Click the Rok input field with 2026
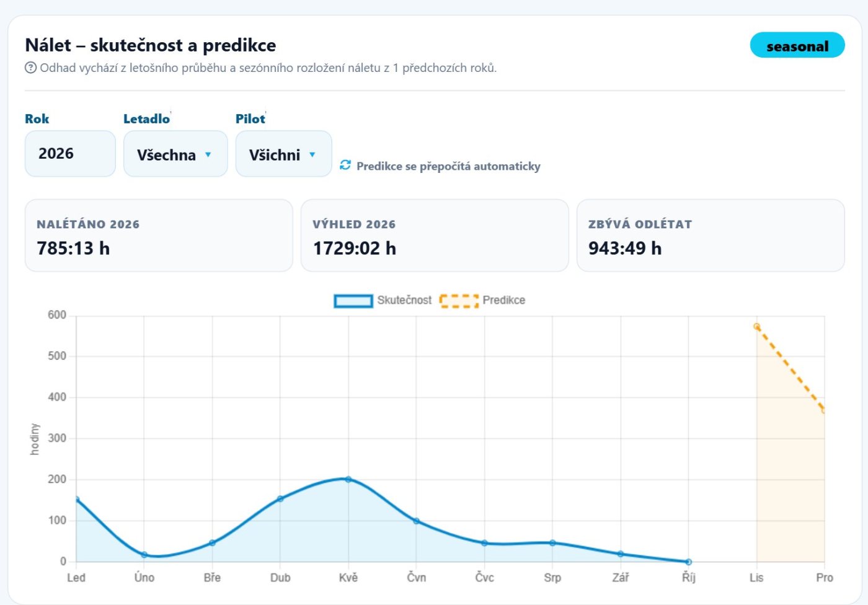This screenshot has height=605, width=868. (70, 154)
